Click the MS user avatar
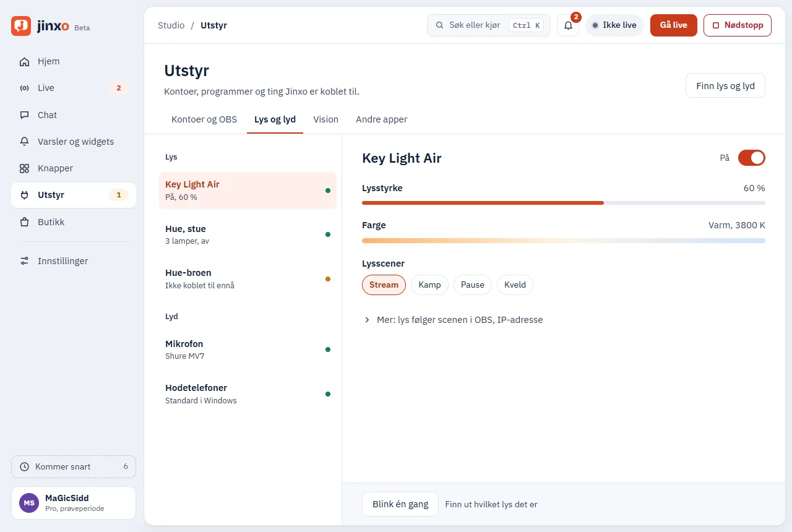The height and width of the screenshot is (532, 792). click(29, 503)
